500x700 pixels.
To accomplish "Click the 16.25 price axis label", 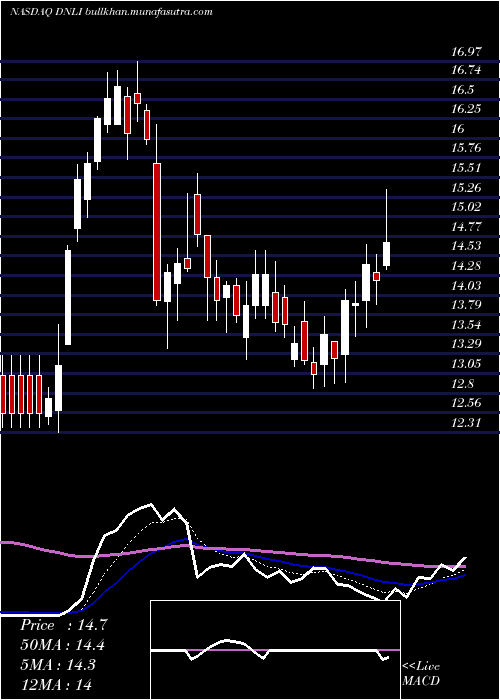I will (x=466, y=109).
